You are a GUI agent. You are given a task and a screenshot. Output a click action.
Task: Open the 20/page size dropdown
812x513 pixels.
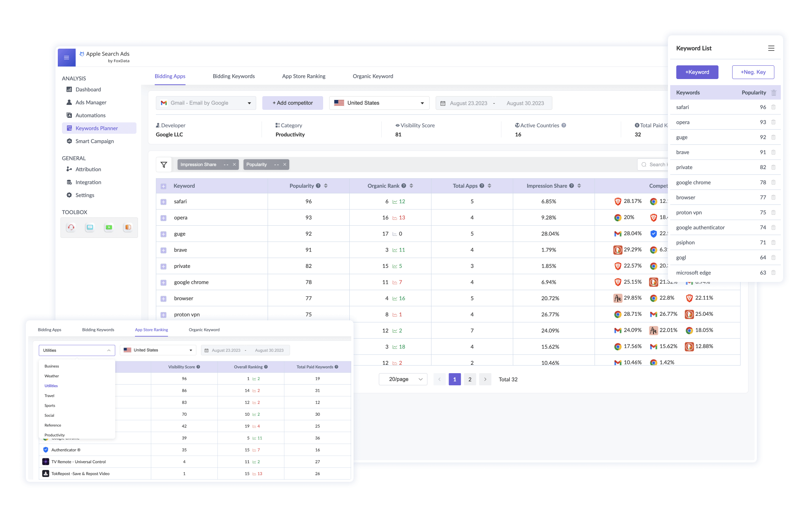pos(403,379)
